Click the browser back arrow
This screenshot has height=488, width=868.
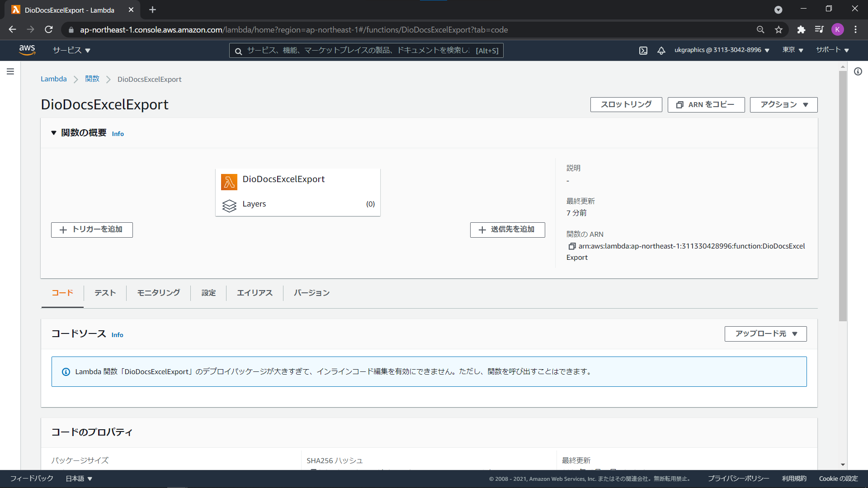(12, 30)
